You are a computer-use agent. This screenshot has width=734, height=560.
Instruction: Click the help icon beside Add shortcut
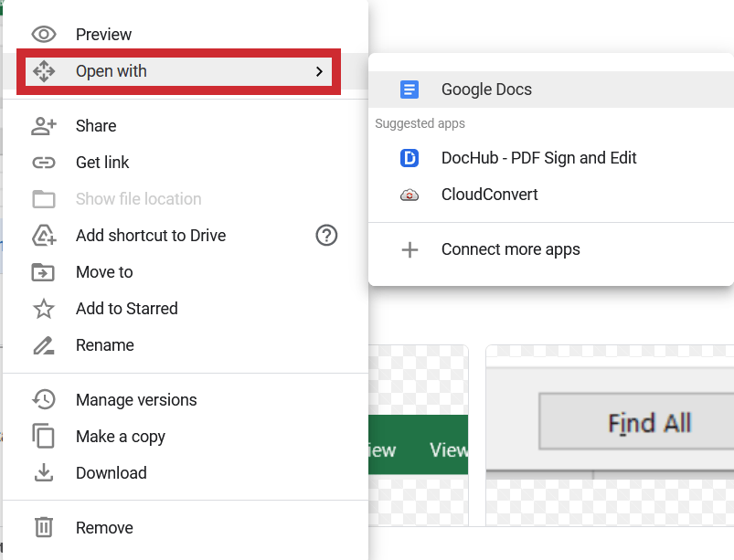click(x=326, y=236)
